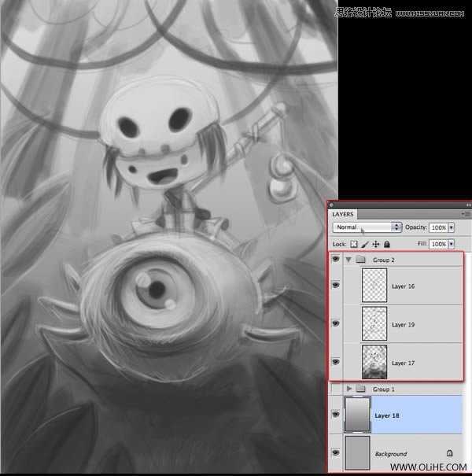Image resolution: width=472 pixels, height=476 pixels.
Task: Select the 'Group 1' name text
Action: (384, 389)
